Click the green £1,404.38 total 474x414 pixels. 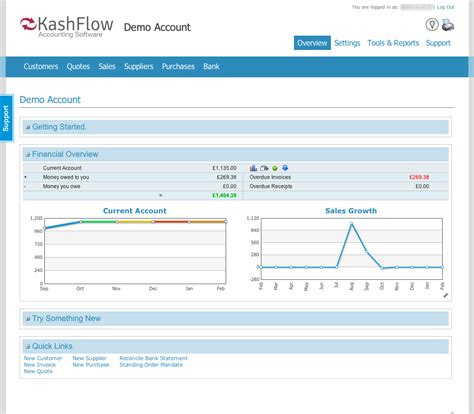click(x=224, y=195)
